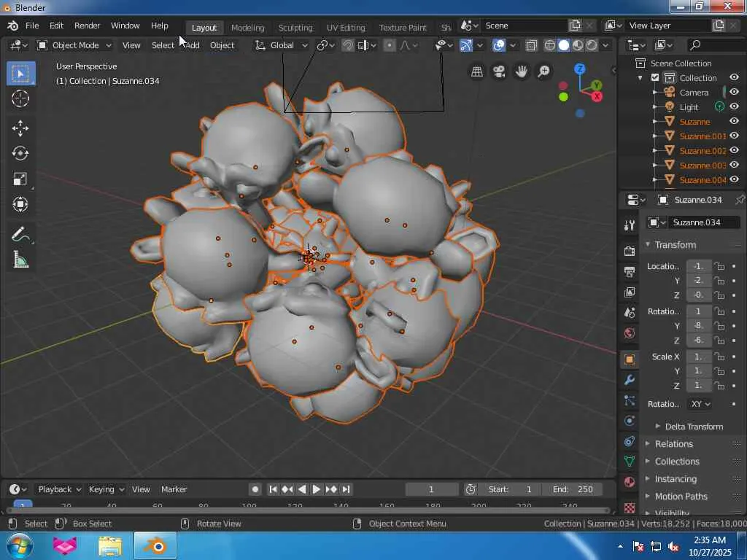Toggle camera view icon in viewport
Image resolution: width=747 pixels, height=560 pixels.
pyautogui.click(x=499, y=71)
